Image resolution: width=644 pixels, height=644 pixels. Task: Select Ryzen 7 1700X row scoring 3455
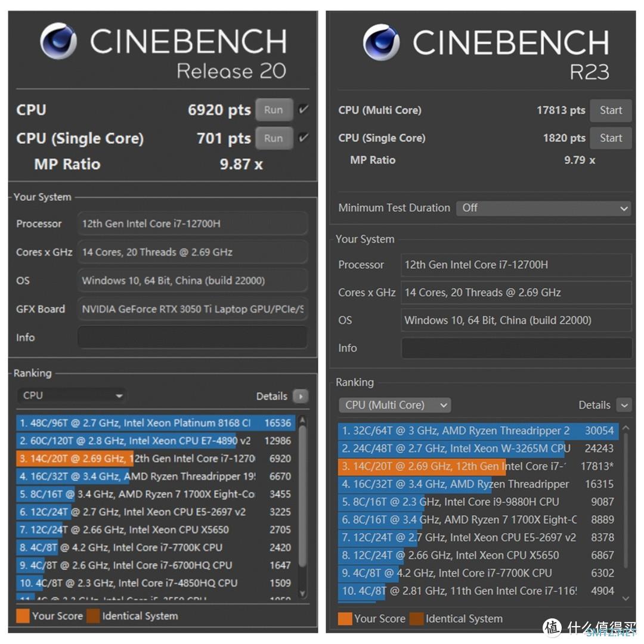[x=156, y=494]
